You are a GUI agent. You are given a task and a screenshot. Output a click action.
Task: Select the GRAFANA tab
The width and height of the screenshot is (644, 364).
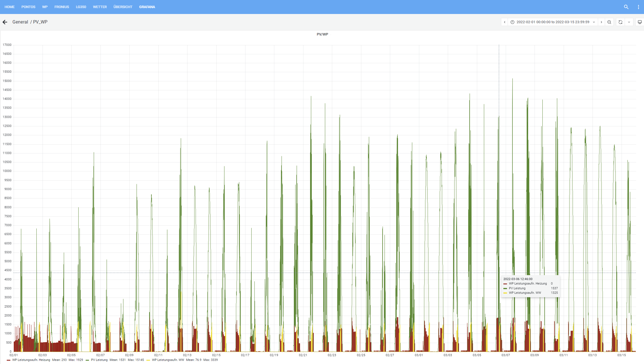coord(147,7)
